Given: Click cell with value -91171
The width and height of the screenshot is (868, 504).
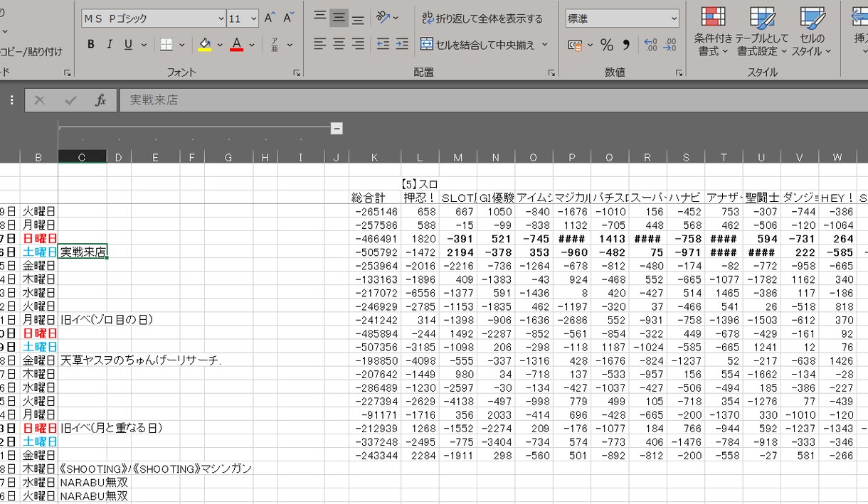Looking at the screenshot, I should pyautogui.click(x=374, y=414).
